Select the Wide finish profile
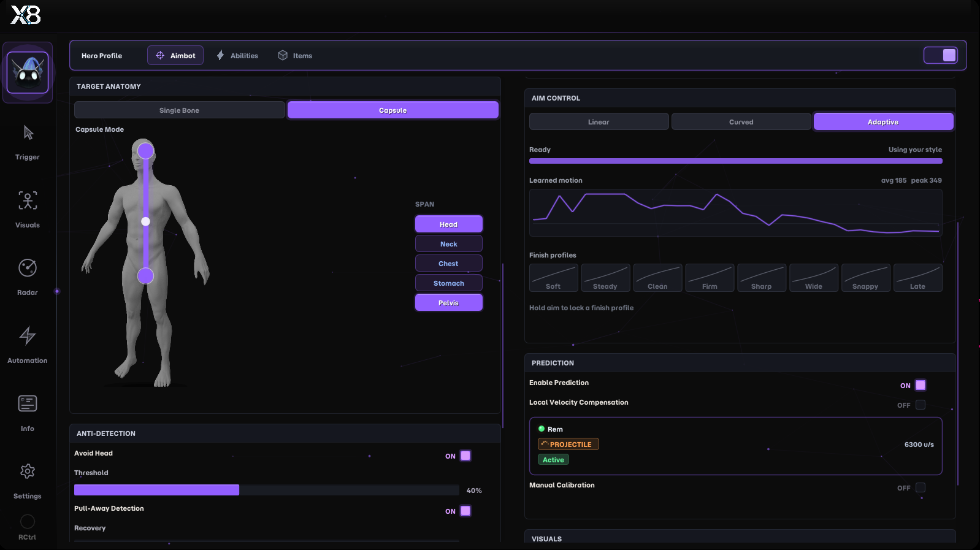 click(x=814, y=278)
